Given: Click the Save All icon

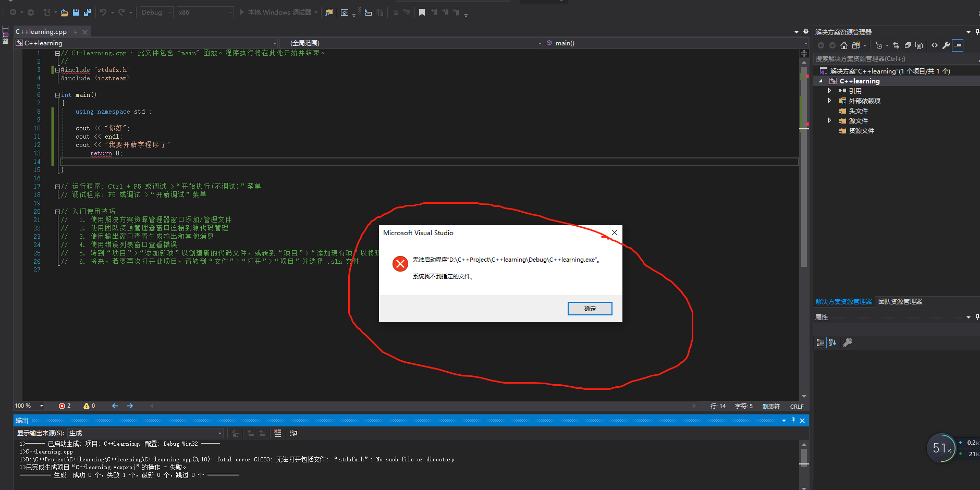Looking at the screenshot, I should [88, 13].
